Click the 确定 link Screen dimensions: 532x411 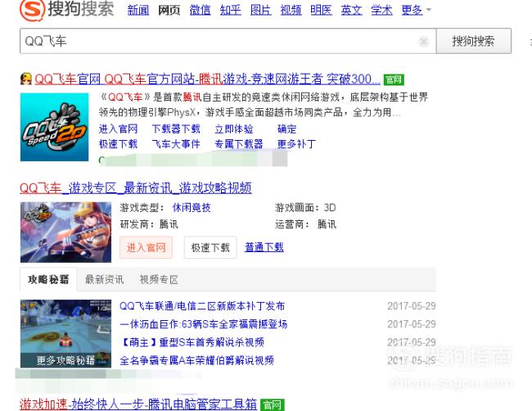point(286,129)
